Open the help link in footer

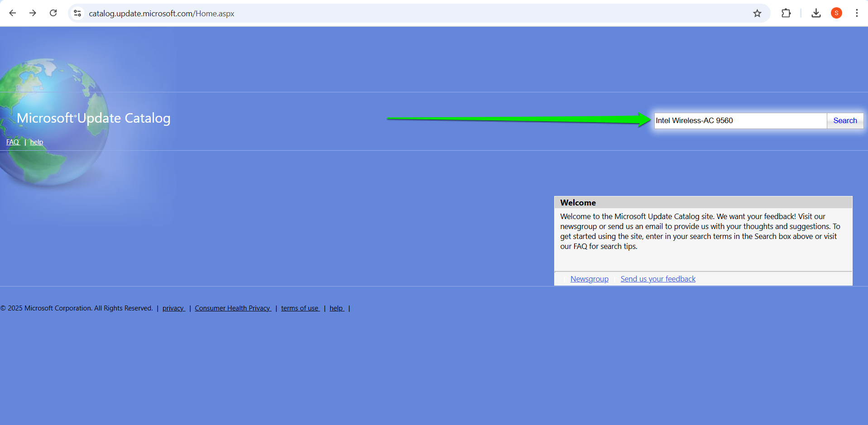(336, 308)
